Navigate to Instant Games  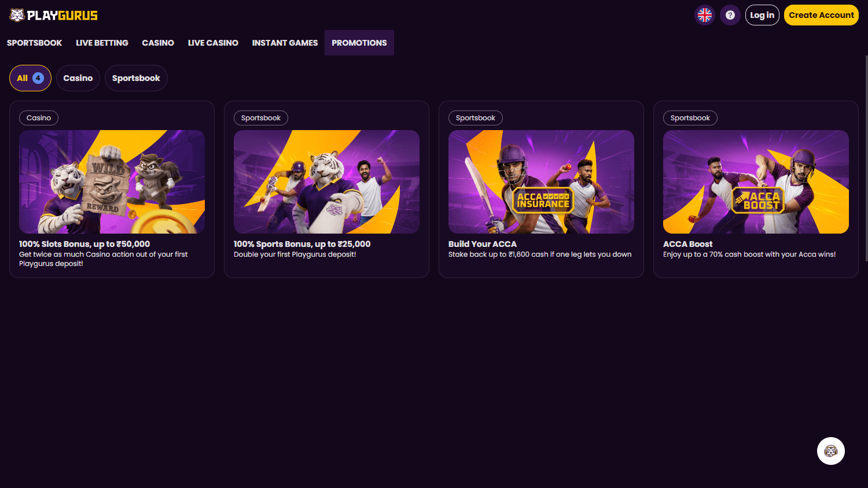tap(285, 43)
